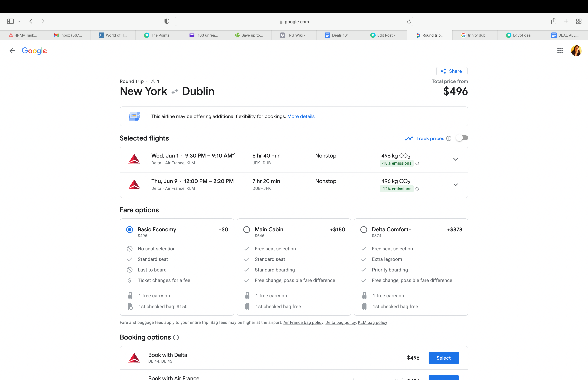Open the Safari share icon

tap(554, 21)
